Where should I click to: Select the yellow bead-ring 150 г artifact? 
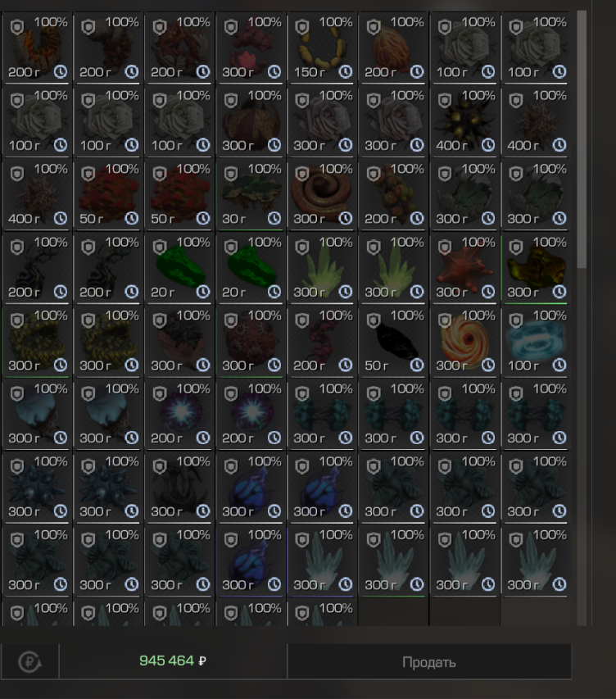pyautogui.click(x=322, y=48)
